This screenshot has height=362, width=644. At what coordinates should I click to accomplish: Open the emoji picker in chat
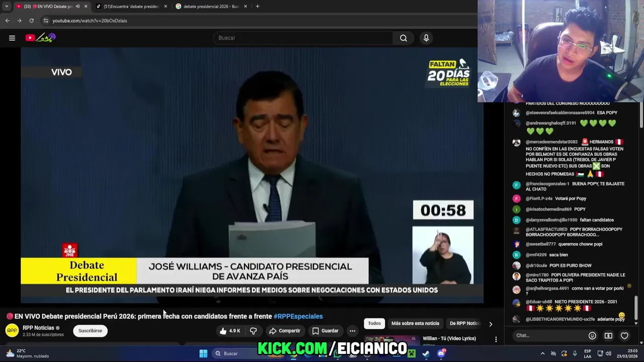pos(592,335)
